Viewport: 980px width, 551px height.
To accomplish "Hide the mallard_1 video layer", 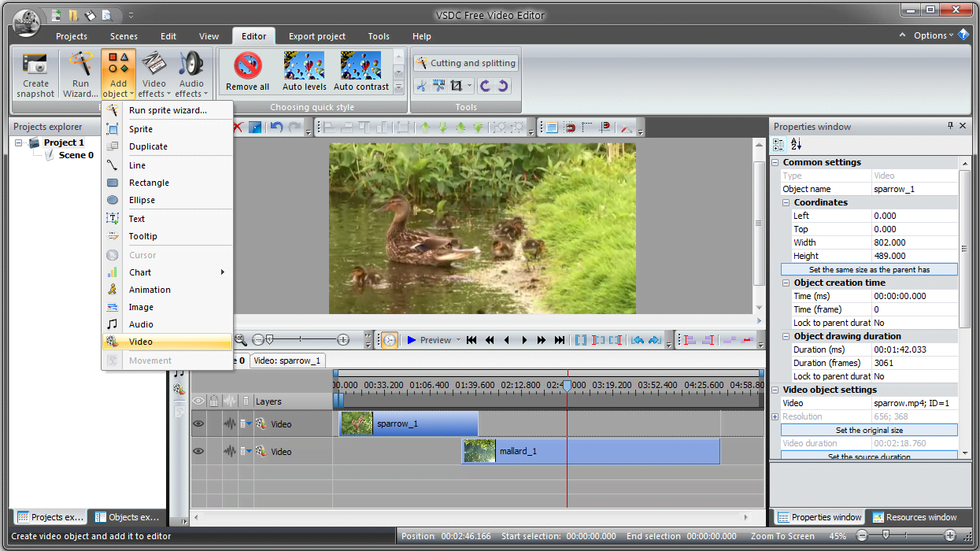I will [198, 451].
